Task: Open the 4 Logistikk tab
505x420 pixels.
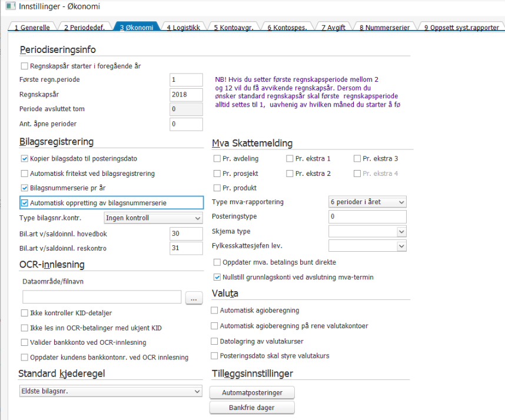Action: click(x=183, y=28)
